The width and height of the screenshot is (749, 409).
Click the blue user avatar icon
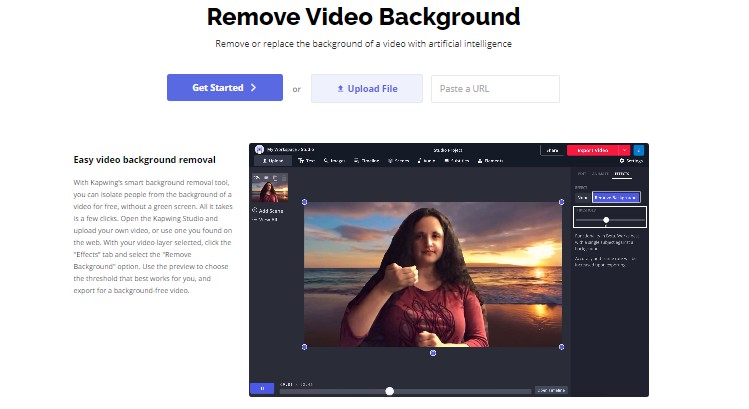639,150
